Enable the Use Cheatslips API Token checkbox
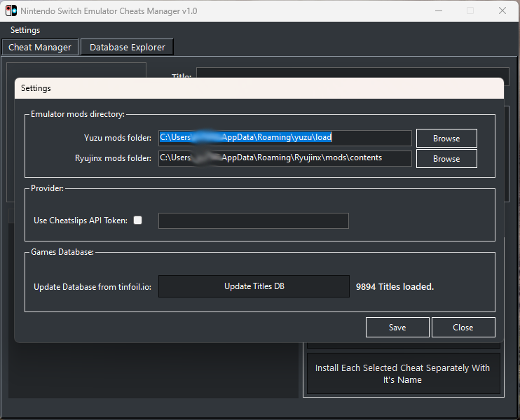 tap(137, 220)
